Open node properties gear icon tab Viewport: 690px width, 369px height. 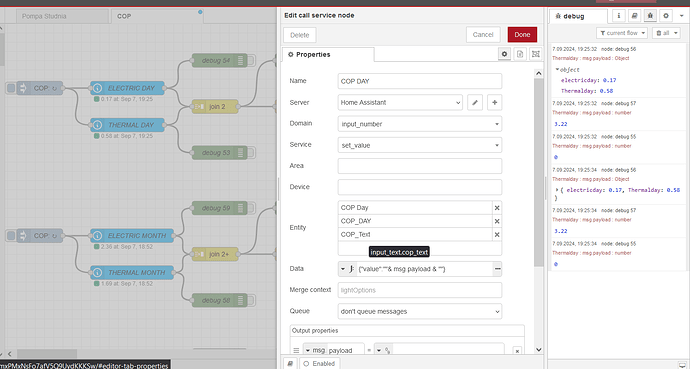pos(504,54)
